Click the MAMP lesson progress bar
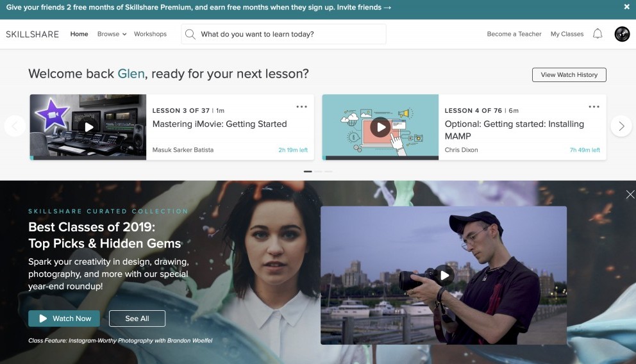Viewport: 636px width, 364px height. pyautogui.click(x=380, y=158)
